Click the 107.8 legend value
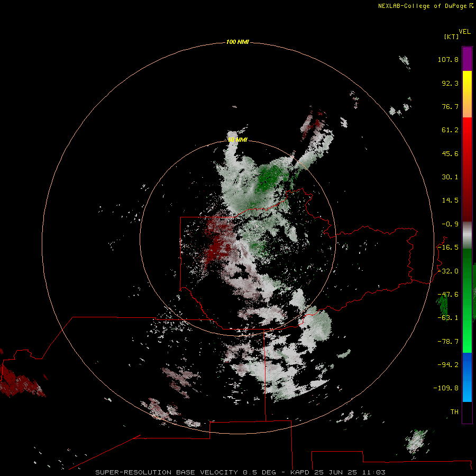Screen dimensions: 476x476 pyautogui.click(x=448, y=59)
